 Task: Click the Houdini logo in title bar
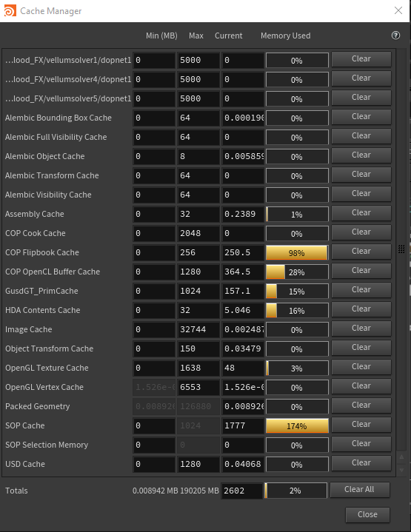pyautogui.click(x=10, y=11)
